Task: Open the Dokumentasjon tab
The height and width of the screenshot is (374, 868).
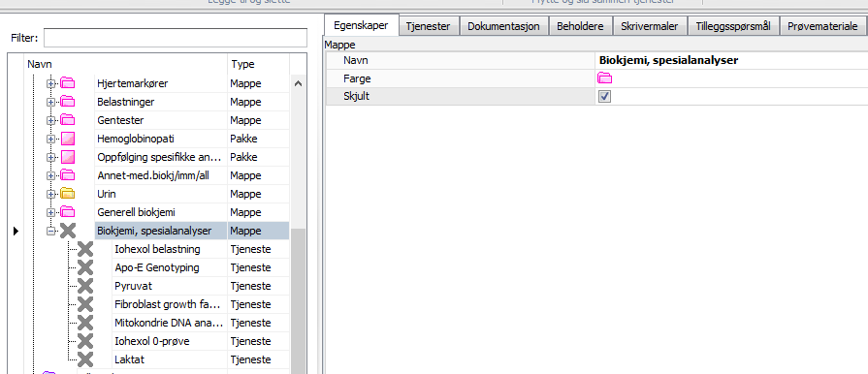Action: [503, 26]
